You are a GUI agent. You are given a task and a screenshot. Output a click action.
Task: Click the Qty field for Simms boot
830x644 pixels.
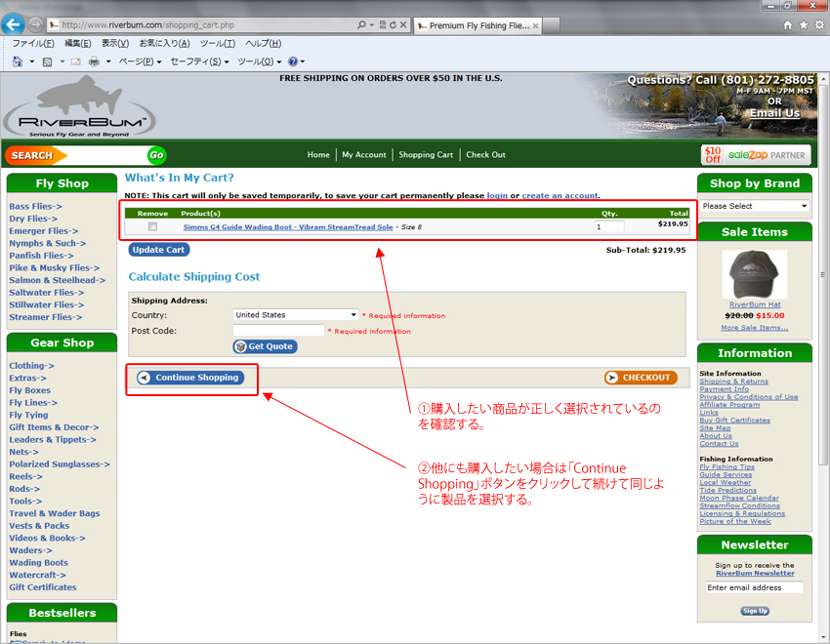pyautogui.click(x=609, y=226)
